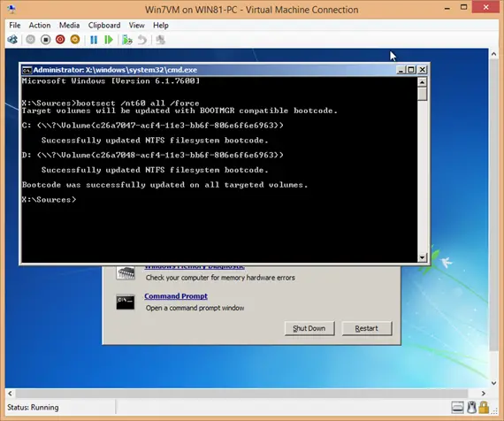The image size is (504, 421).
Task: Click 'Open a command prompt window' description
Action: coord(195,308)
